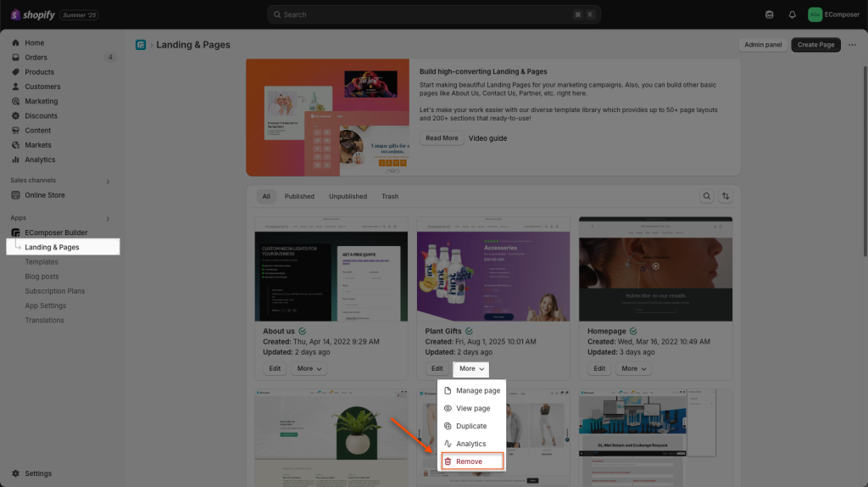
Task: Open the About us page thumbnail
Action: coord(331,269)
